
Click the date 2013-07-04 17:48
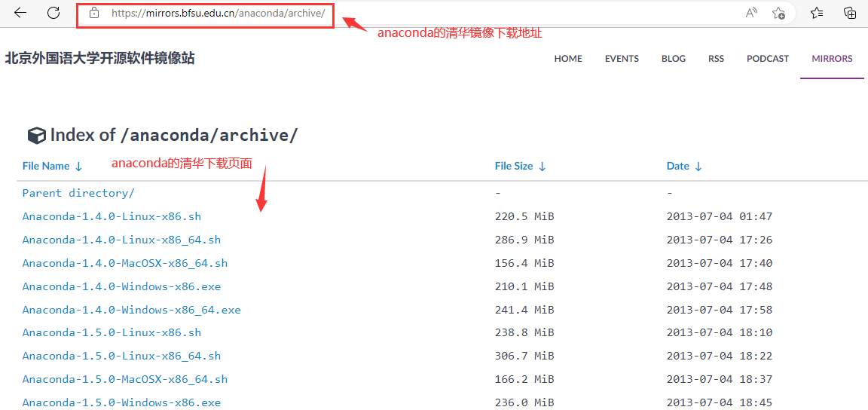(x=719, y=286)
